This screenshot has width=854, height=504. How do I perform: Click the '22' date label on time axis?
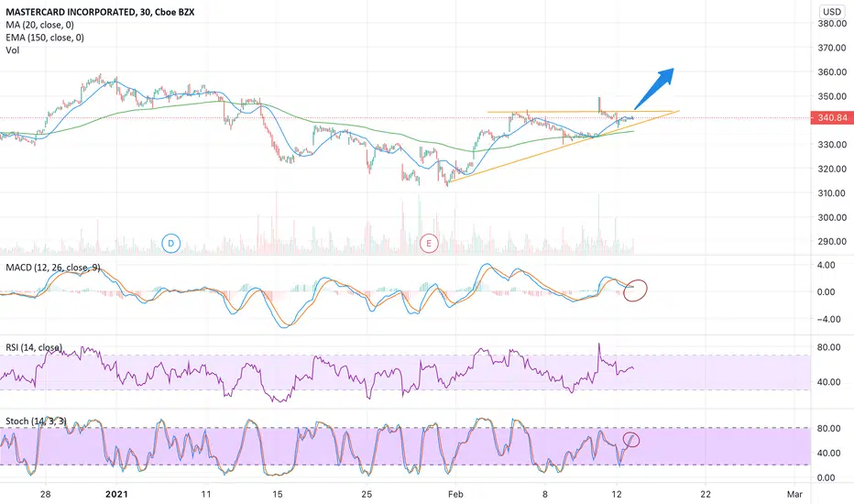[706, 494]
